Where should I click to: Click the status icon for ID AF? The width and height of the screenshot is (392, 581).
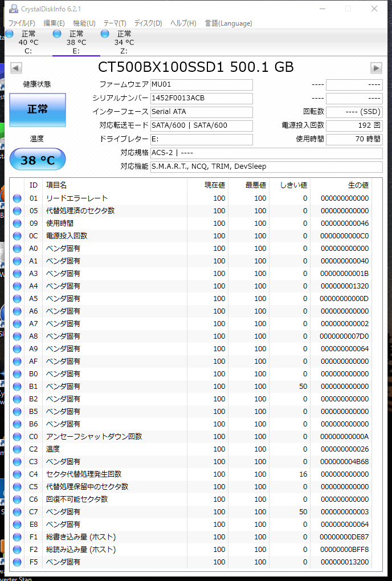pyautogui.click(x=17, y=361)
